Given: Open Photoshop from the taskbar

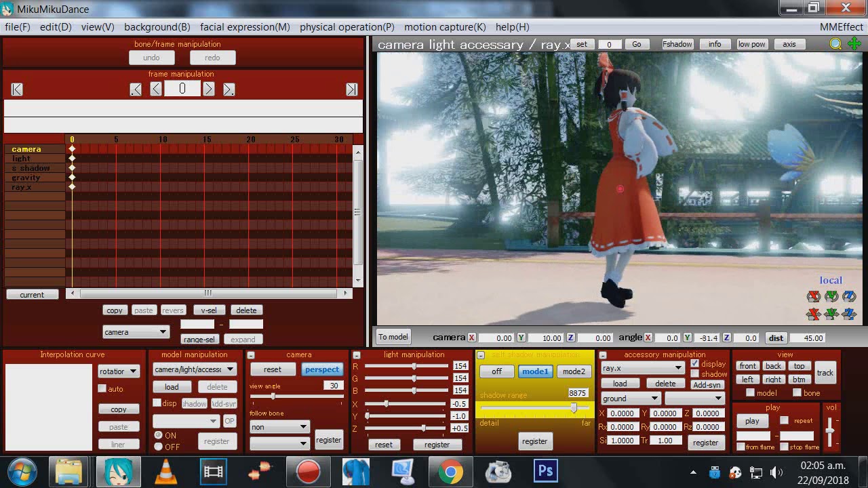Looking at the screenshot, I should point(546,472).
